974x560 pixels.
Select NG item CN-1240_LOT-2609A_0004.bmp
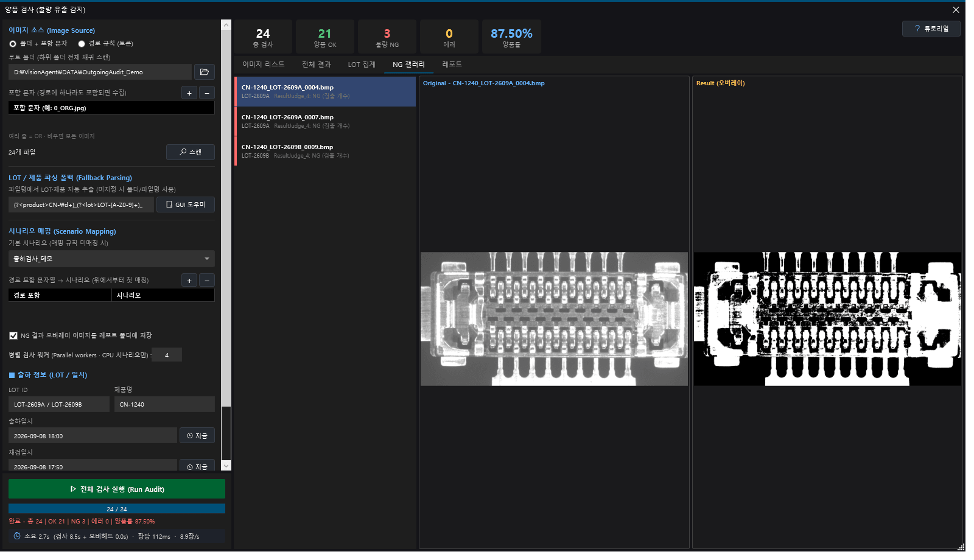click(326, 91)
